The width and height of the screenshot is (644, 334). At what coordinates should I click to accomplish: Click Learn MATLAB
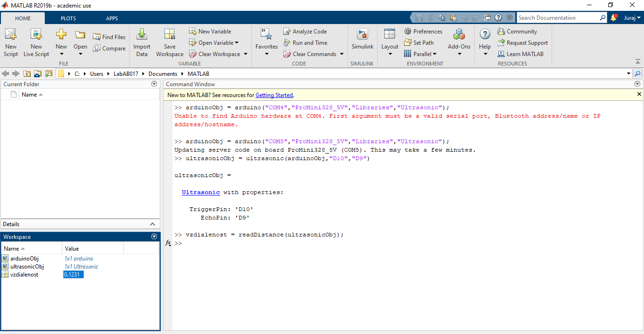tap(520, 54)
